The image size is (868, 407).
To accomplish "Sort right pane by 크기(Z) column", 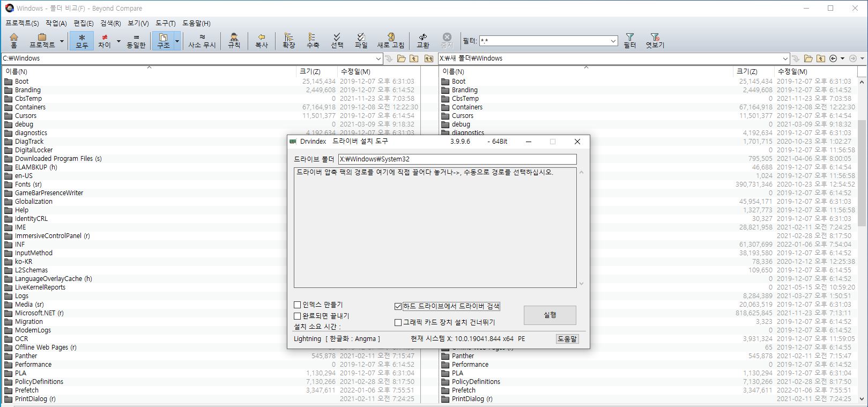I will [754, 71].
